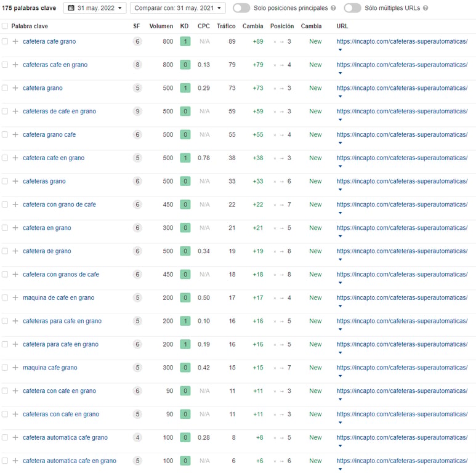Sort by 'URL' column header
The width and height of the screenshot is (476, 473).
342,26
